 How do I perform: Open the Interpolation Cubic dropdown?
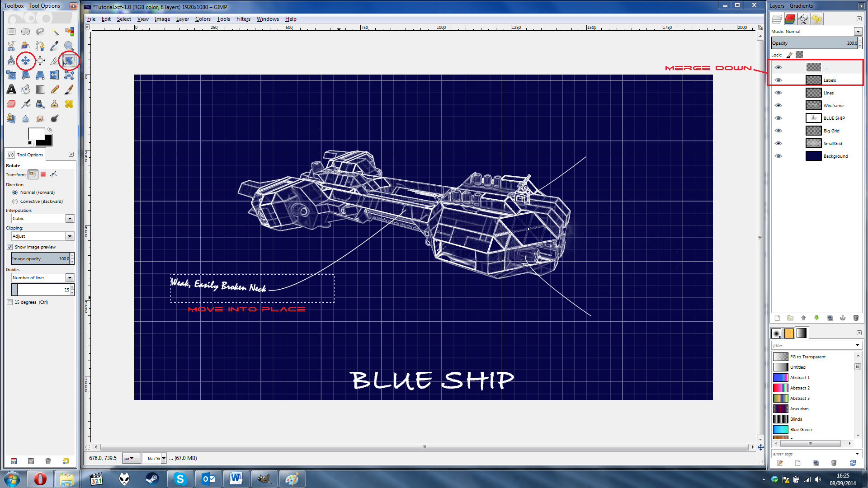70,219
